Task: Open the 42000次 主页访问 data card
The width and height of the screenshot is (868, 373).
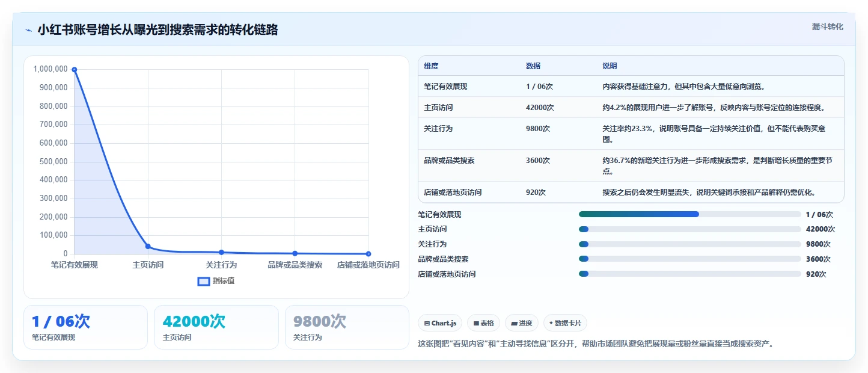Action: point(216,327)
